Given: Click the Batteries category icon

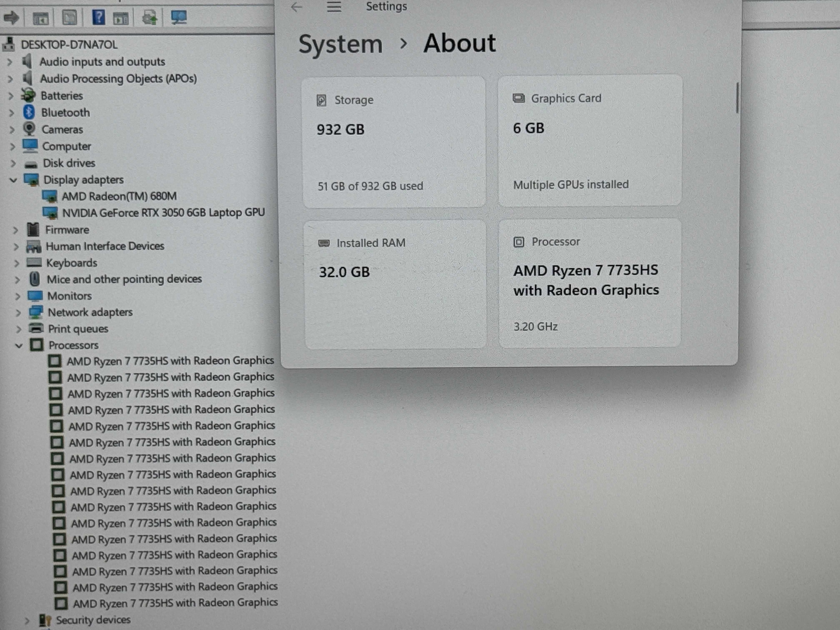Looking at the screenshot, I should 28,95.
